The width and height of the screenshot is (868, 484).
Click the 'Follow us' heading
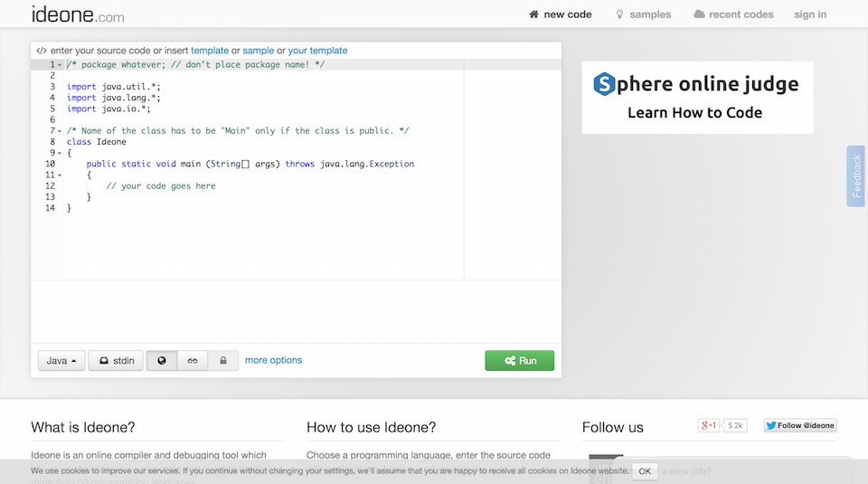pyautogui.click(x=613, y=427)
